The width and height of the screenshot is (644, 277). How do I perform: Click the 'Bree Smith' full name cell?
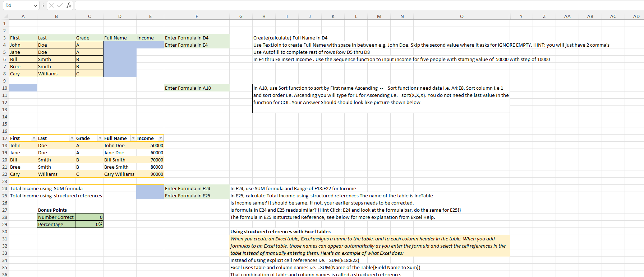click(120, 167)
